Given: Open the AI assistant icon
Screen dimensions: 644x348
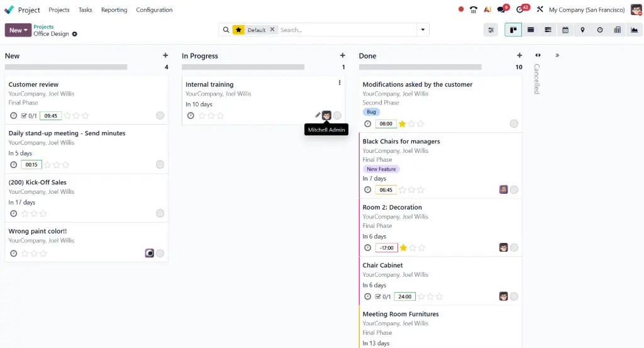Looking at the screenshot, I should pos(487,9).
